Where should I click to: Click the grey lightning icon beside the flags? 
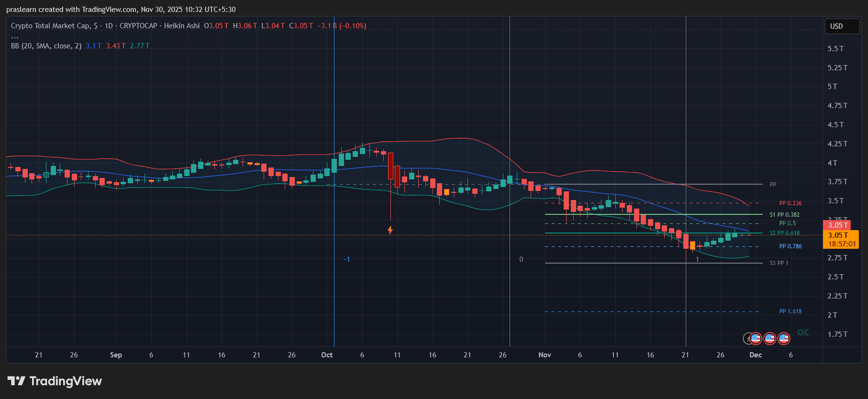click(x=747, y=339)
